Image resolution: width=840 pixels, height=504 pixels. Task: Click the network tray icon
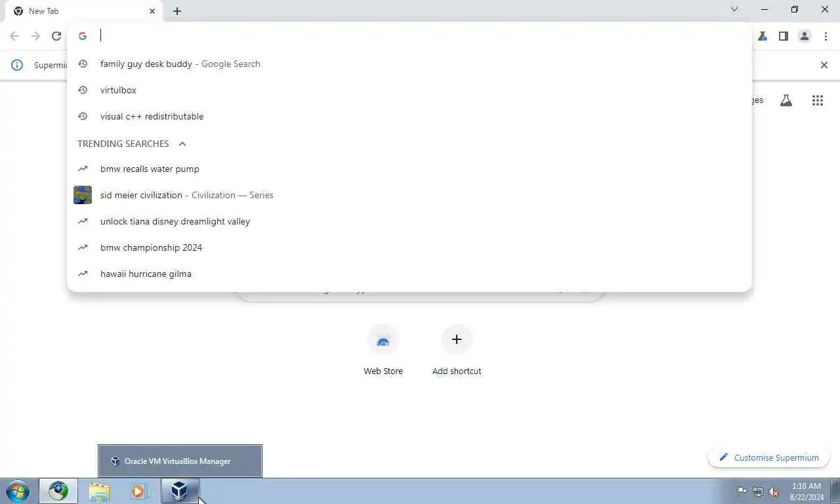pos(758,492)
